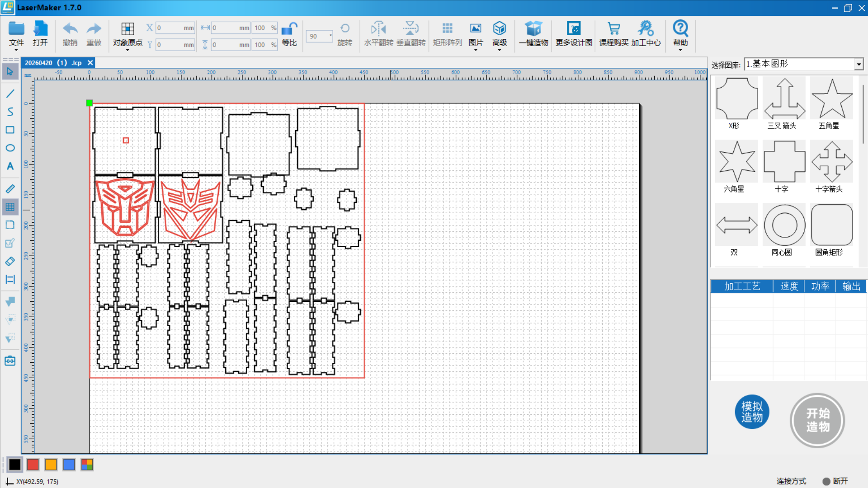Select the rectangle drawing tool

point(10,130)
